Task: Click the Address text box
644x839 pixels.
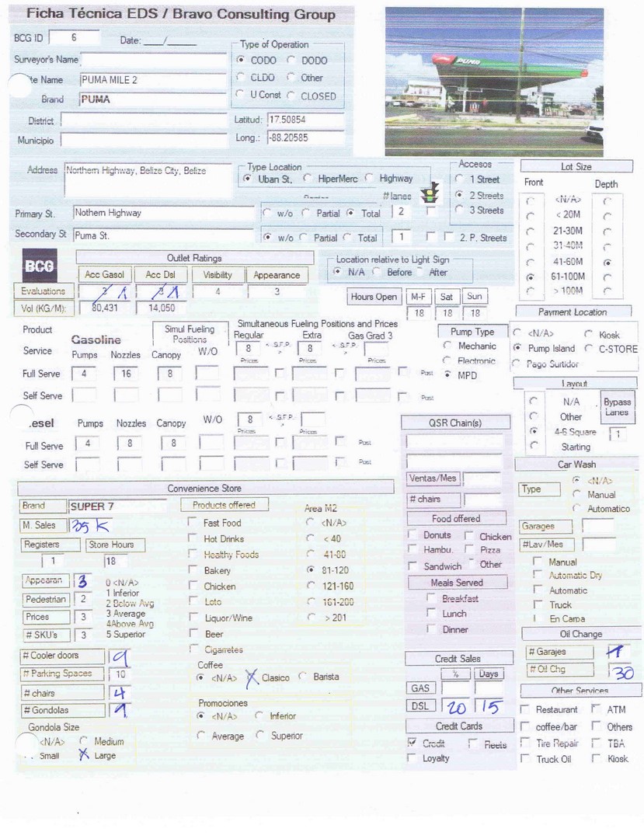Action: 148,180
